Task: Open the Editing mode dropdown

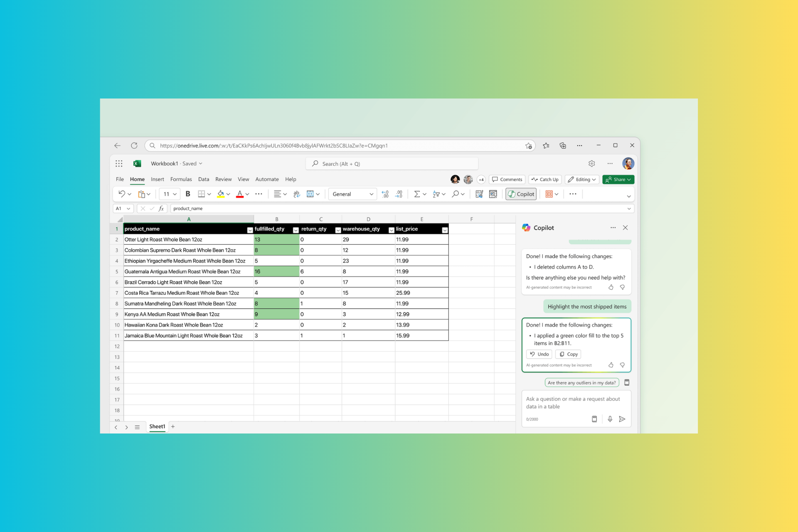Action: pyautogui.click(x=582, y=180)
